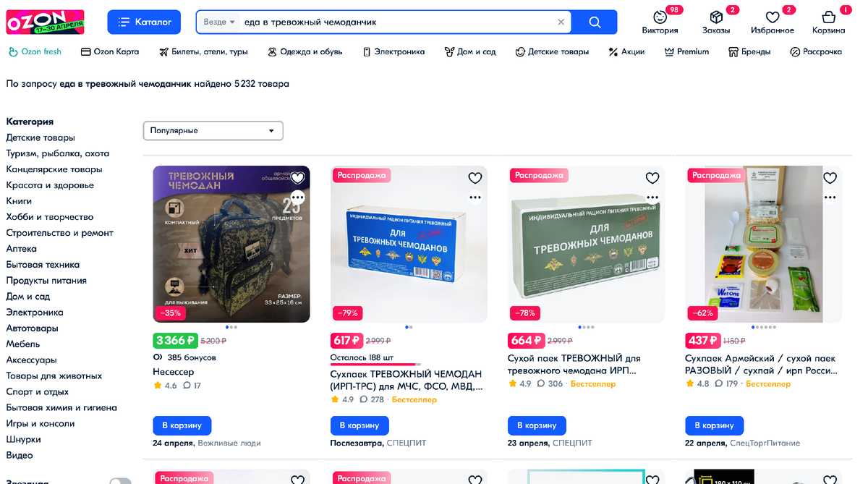Image resolution: width=868 pixels, height=484 pixels.
Task: Open Рассрочка section
Action: click(816, 51)
